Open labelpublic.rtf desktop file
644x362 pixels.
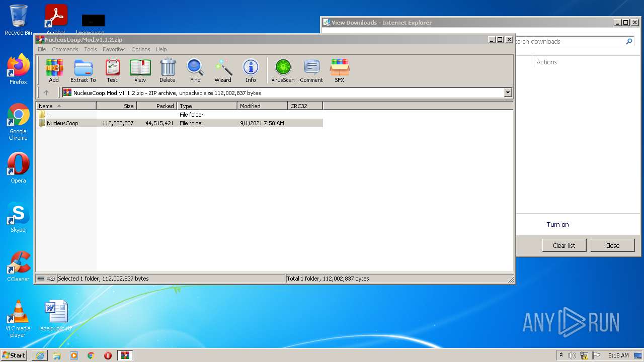coord(56,316)
